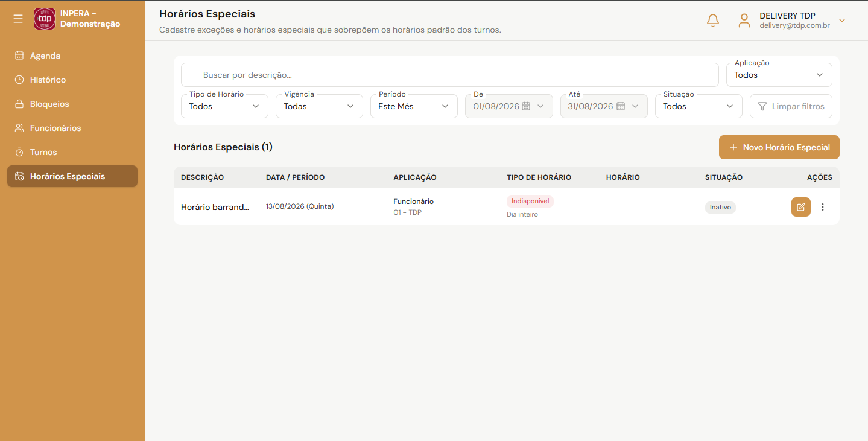Click calendar icon in Até field

click(x=621, y=106)
